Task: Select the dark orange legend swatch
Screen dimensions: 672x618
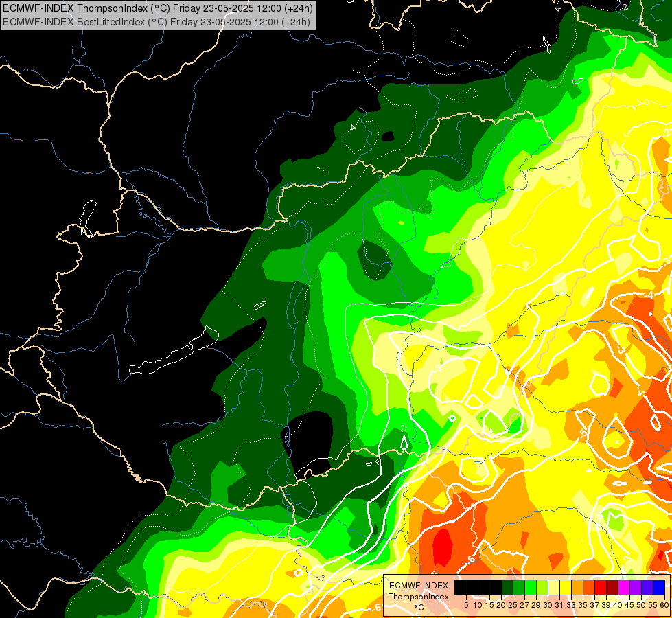Action: (x=588, y=588)
